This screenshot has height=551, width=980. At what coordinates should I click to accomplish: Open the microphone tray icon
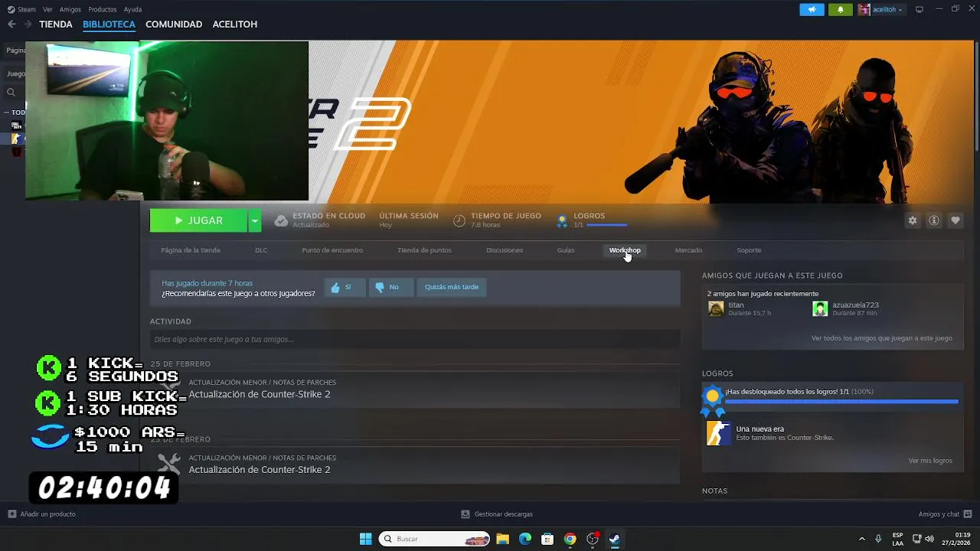tap(878, 539)
